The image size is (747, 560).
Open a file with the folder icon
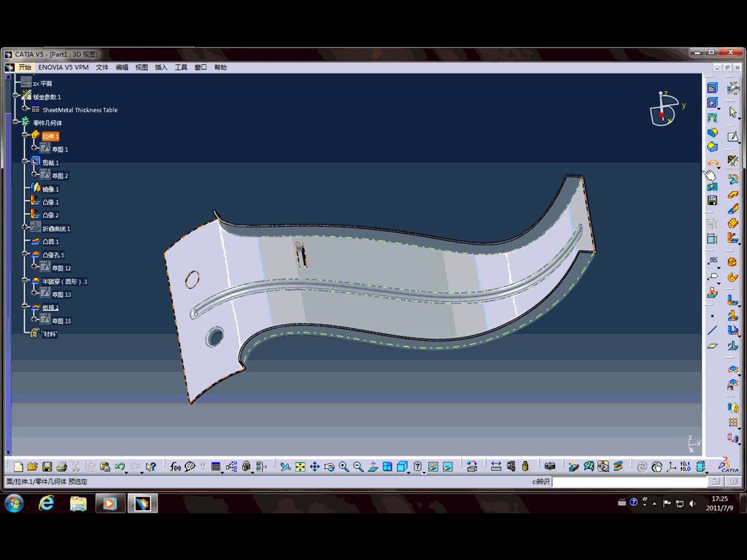click(32, 467)
